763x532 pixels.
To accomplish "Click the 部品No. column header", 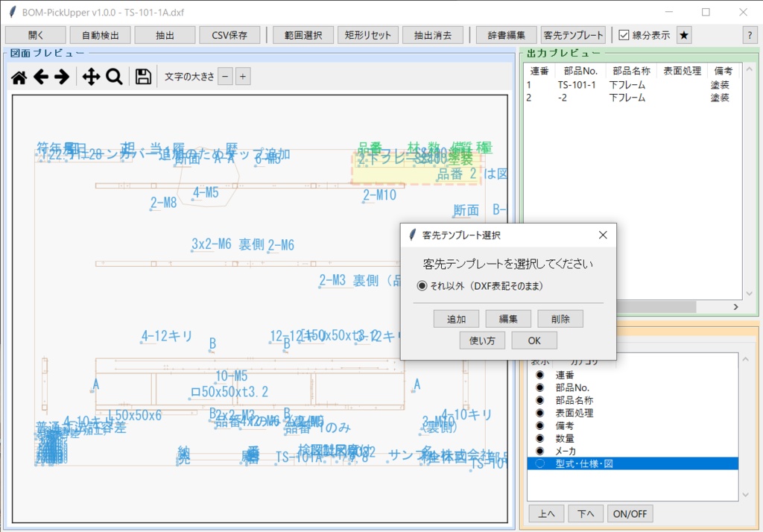I will [x=580, y=71].
